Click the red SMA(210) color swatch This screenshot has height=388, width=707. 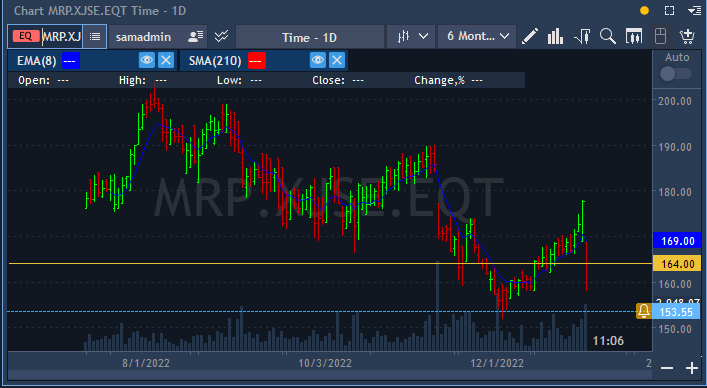[x=257, y=60]
